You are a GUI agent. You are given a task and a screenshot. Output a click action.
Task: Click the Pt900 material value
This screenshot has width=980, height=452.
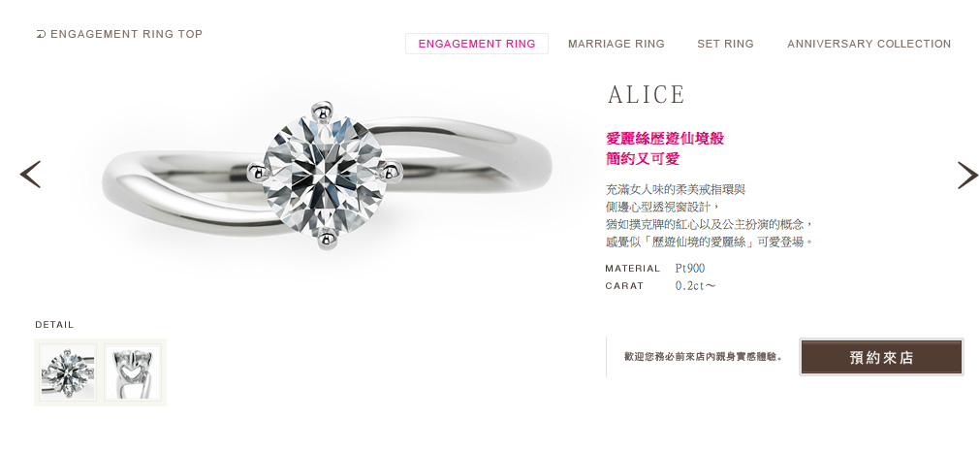pyautogui.click(x=690, y=269)
